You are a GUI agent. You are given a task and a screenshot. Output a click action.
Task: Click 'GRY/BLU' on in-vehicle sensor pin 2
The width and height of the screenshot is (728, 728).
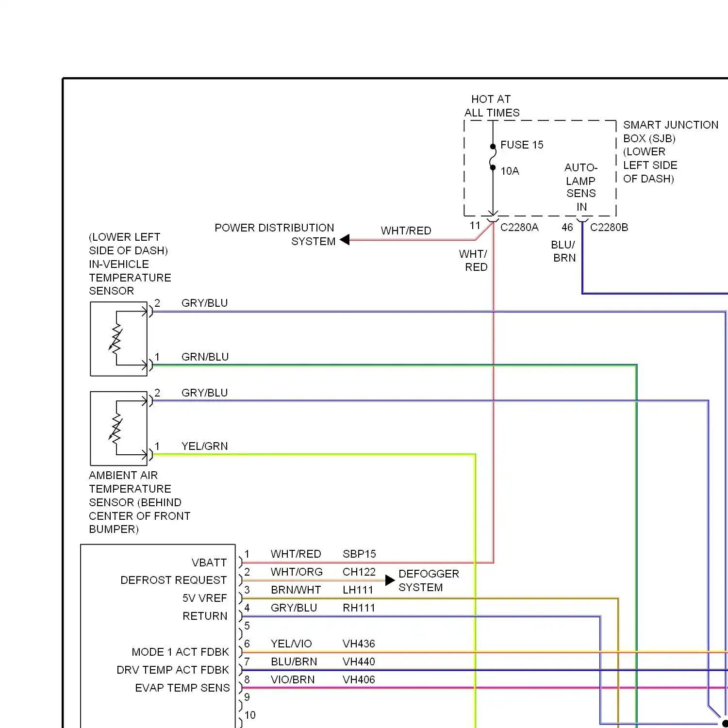point(205,303)
